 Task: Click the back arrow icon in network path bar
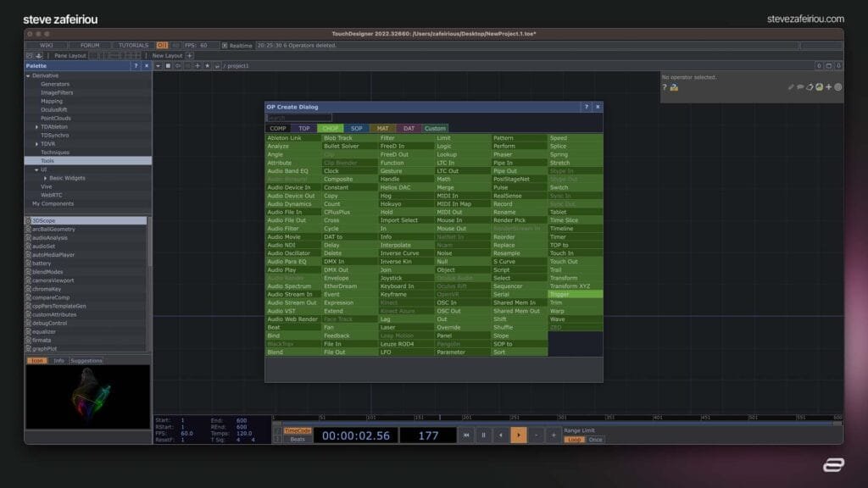coord(178,66)
